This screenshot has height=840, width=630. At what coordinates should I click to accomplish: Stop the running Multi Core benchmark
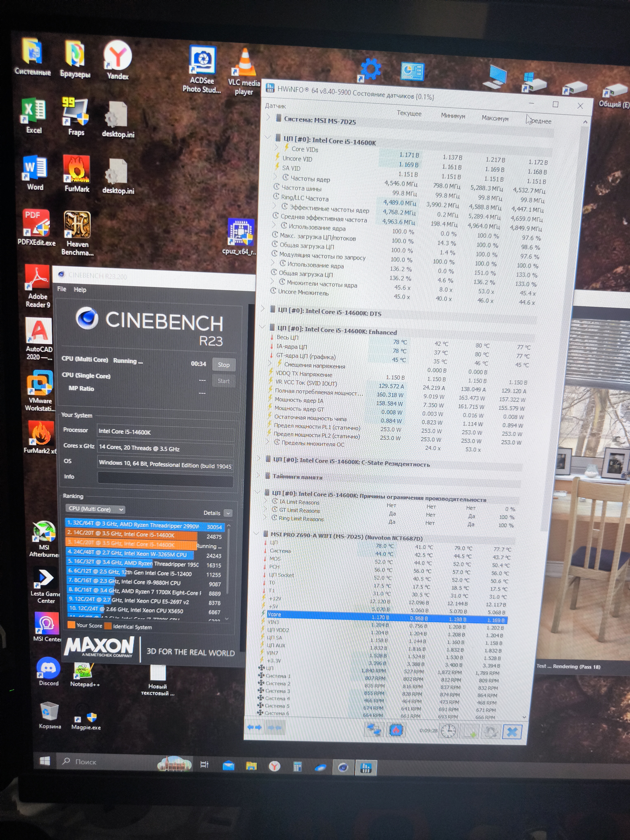pos(224,365)
